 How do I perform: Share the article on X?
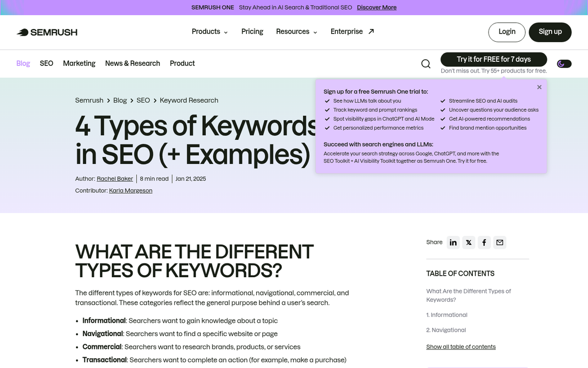pyautogui.click(x=468, y=242)
